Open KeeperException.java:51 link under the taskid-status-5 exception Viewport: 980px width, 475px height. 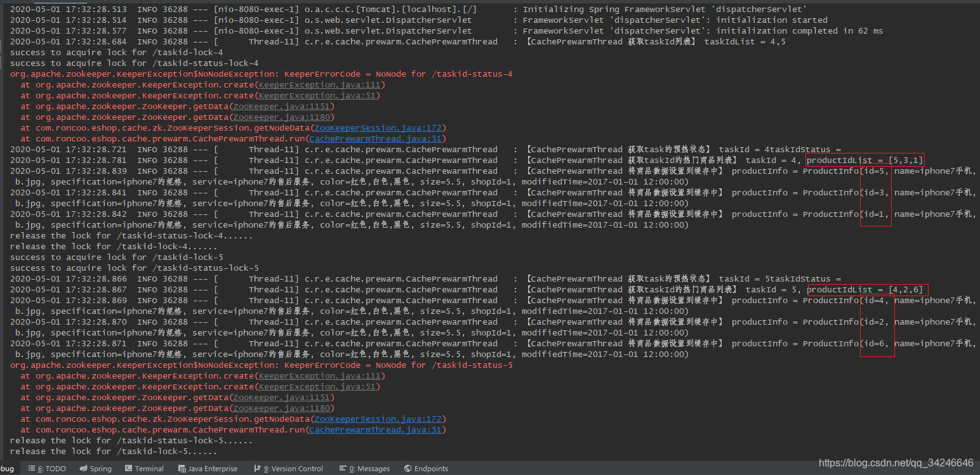point(317,387)
